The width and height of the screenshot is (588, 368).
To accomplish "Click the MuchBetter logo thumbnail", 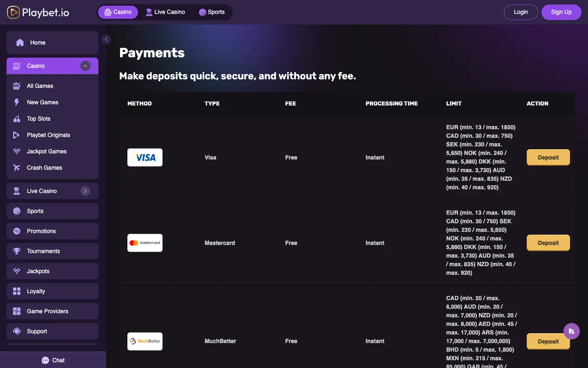I will click(145, 341).
